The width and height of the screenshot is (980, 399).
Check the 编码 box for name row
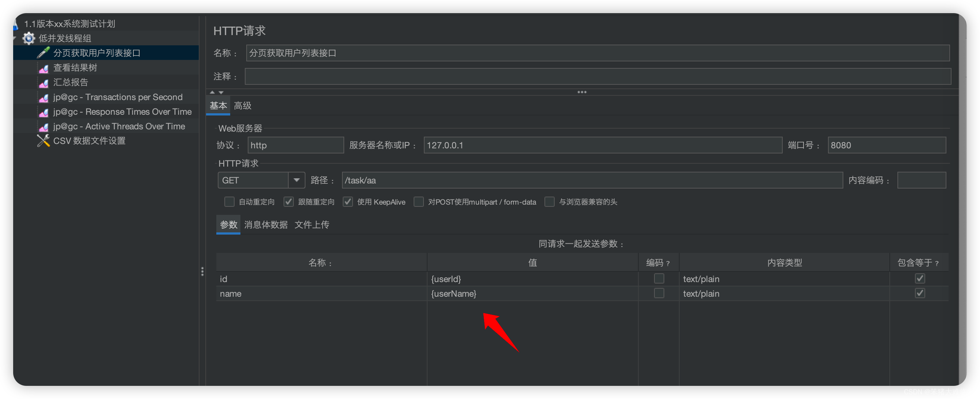point(659,293)
